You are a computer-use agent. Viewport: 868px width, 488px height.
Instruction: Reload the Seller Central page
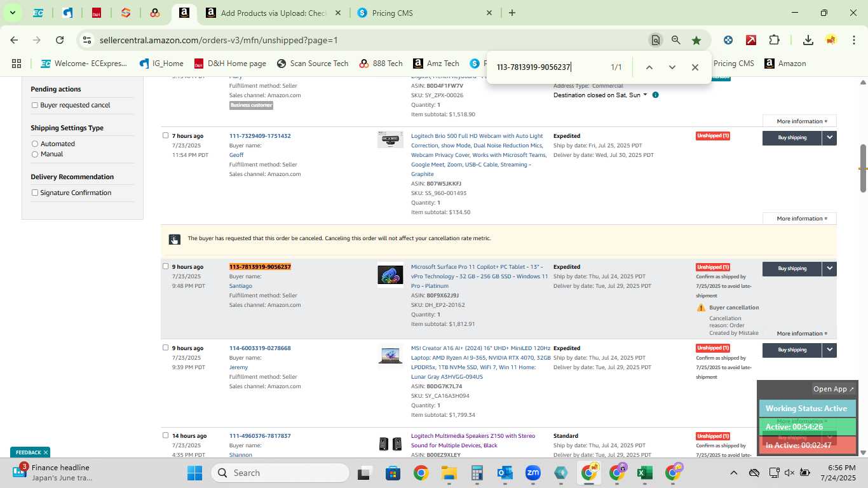pos(60,40)
